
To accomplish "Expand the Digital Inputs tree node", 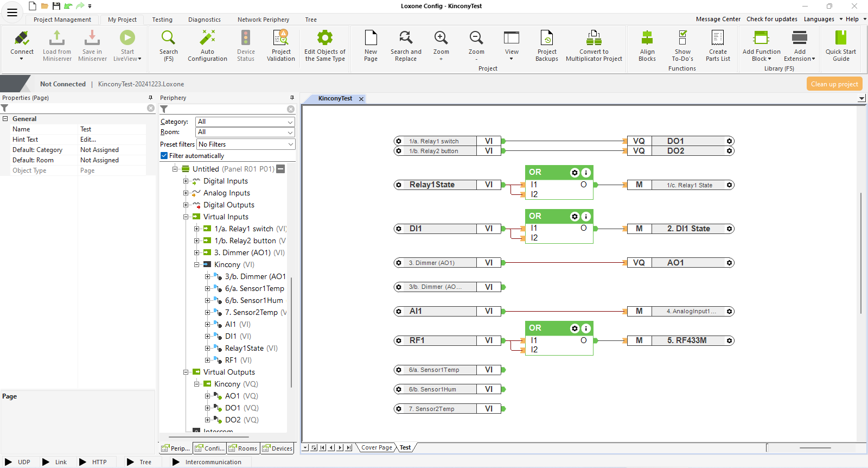I will (x=186, y=181).
